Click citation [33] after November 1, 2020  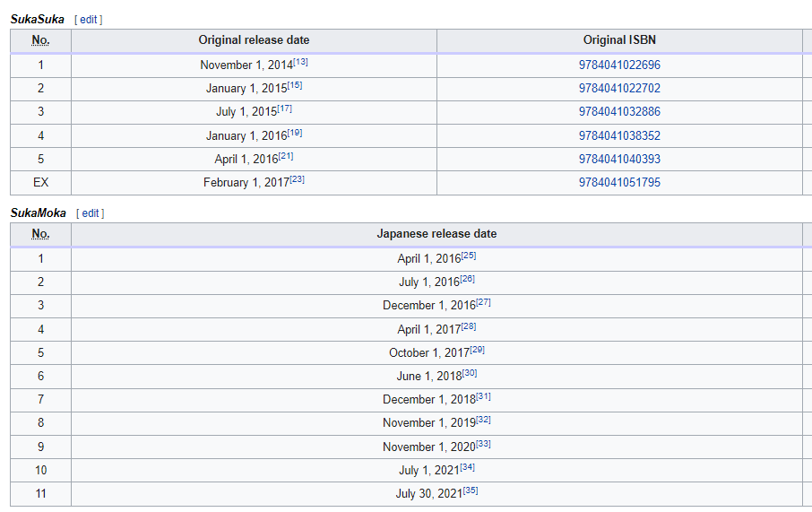coord(483,444)
